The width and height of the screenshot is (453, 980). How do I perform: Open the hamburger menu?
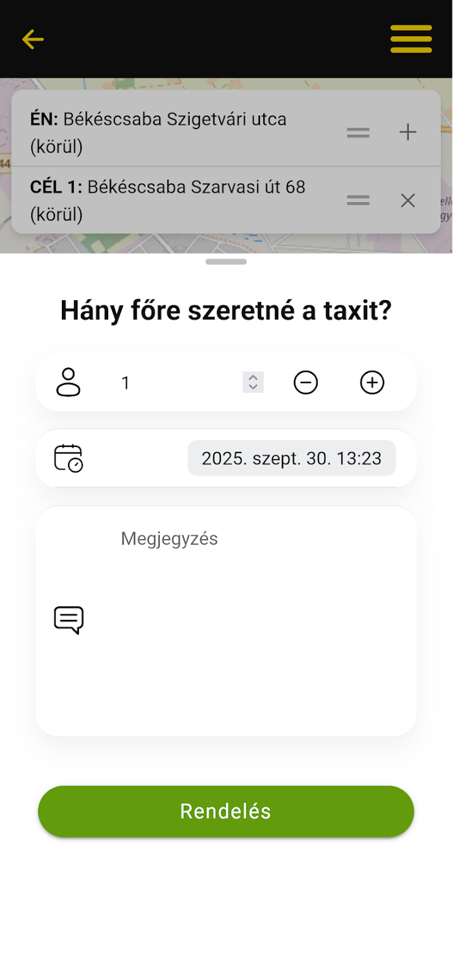point(411,39)
